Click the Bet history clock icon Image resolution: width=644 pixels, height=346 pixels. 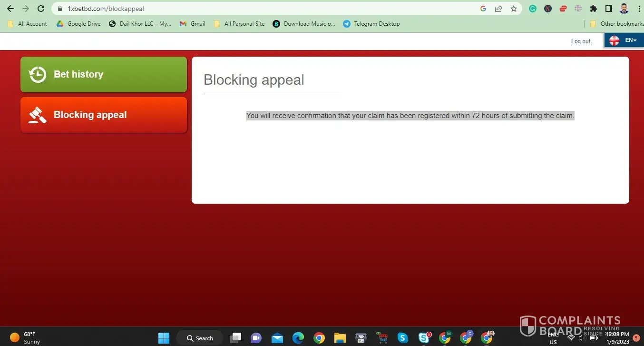click(x=37, y=74)
